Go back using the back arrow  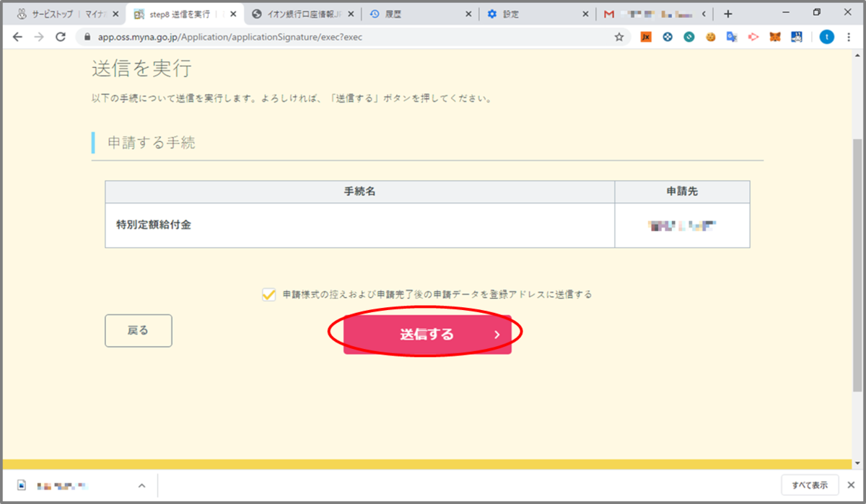pyautogui.click(x=17, y=37)
